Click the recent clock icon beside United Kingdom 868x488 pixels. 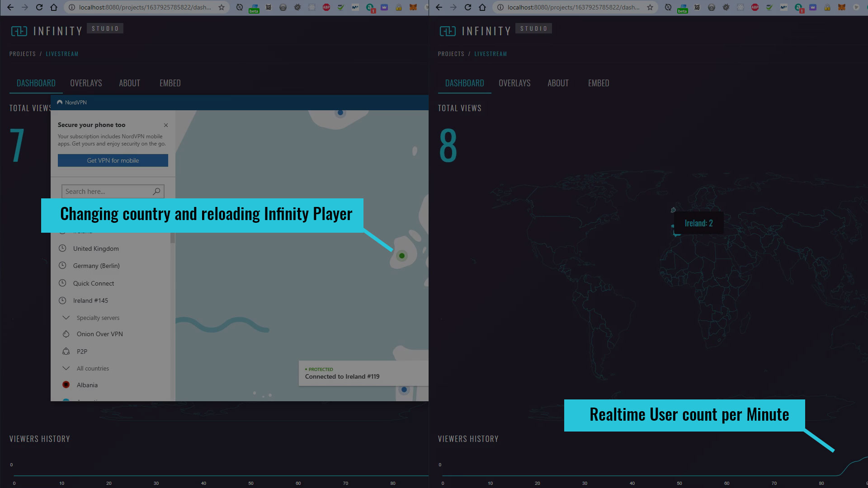point(62,249)
